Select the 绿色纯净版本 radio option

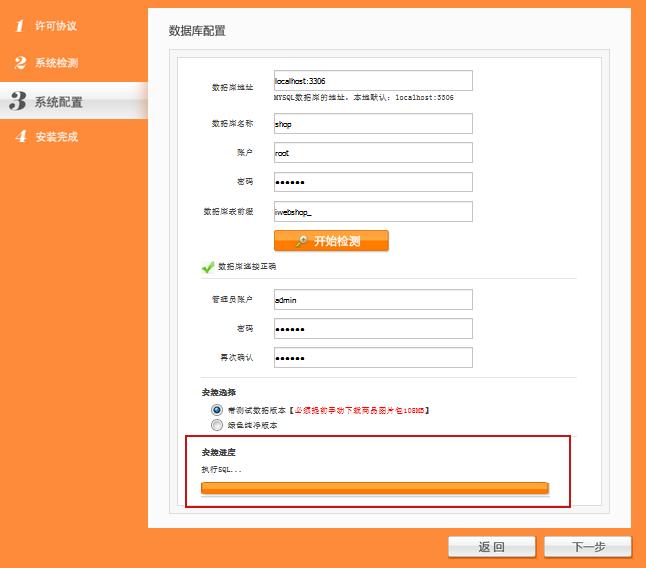[217, 425]
